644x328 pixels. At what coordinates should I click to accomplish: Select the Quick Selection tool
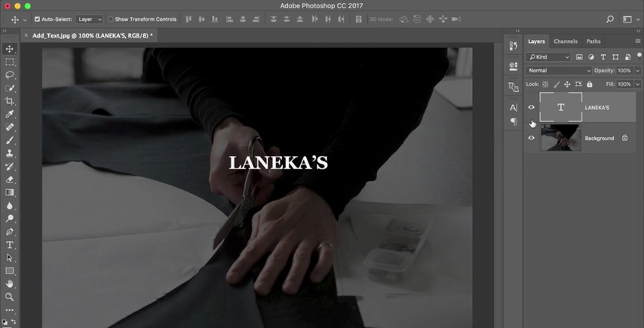10,88
